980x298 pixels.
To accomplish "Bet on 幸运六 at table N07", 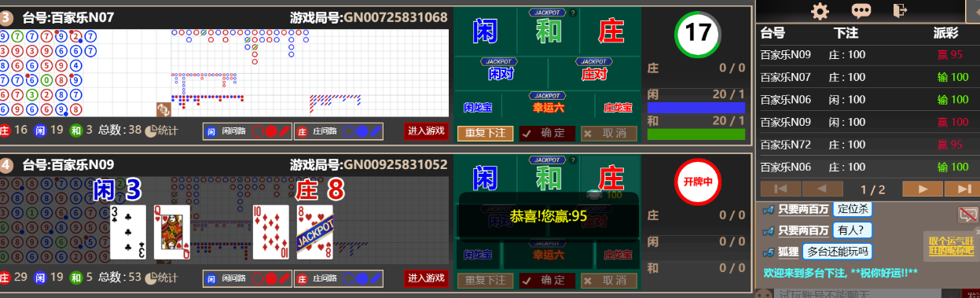I will tap(548, 107).
